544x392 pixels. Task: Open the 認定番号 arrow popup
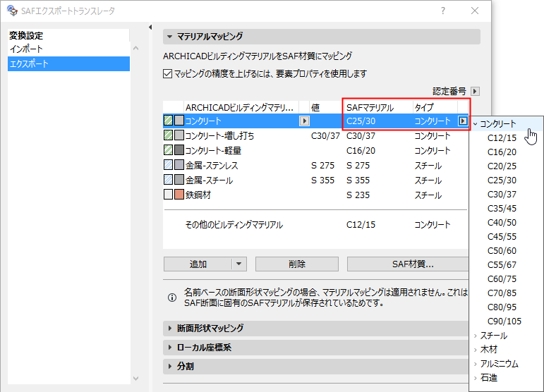475,91
